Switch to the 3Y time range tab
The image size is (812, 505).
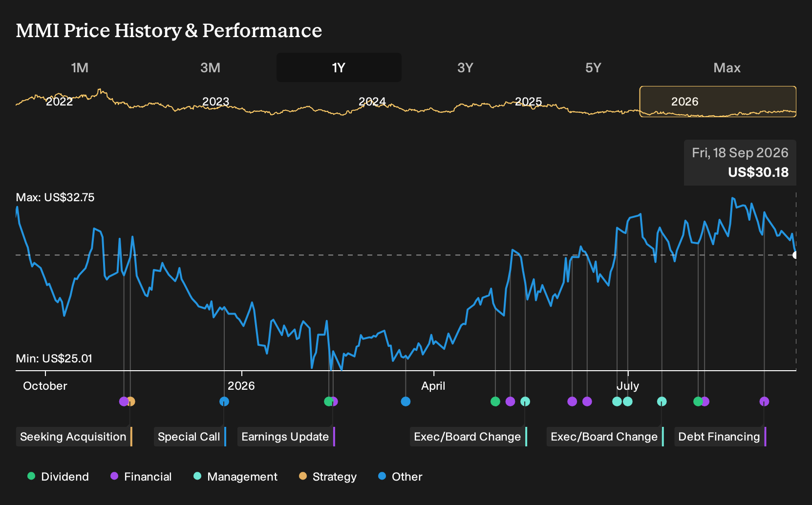[x=465, y=67]
